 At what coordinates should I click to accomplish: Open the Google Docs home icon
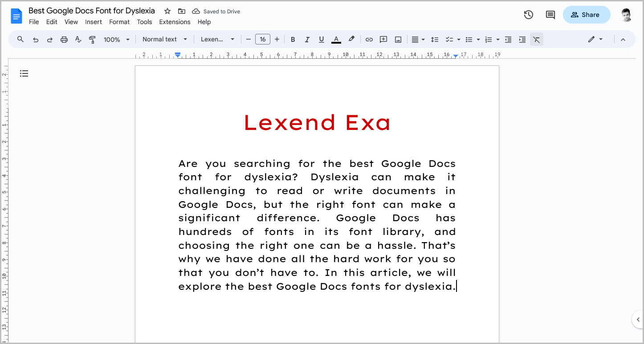pyautogui.click(x=16, y=17)
